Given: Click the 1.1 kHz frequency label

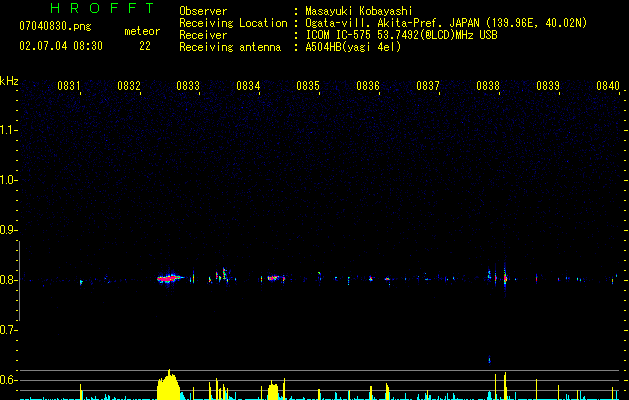Looking at the screenshot, I should coord(8,130).
